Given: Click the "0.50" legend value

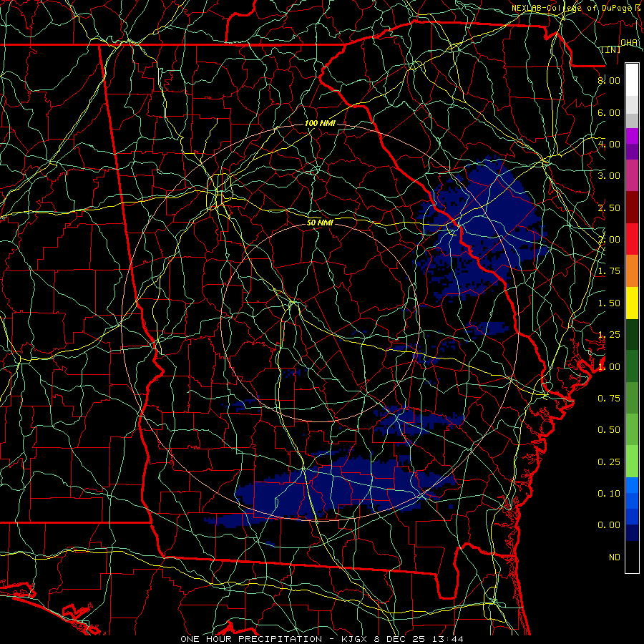Looking at the screenshot, I should (609, 430).
